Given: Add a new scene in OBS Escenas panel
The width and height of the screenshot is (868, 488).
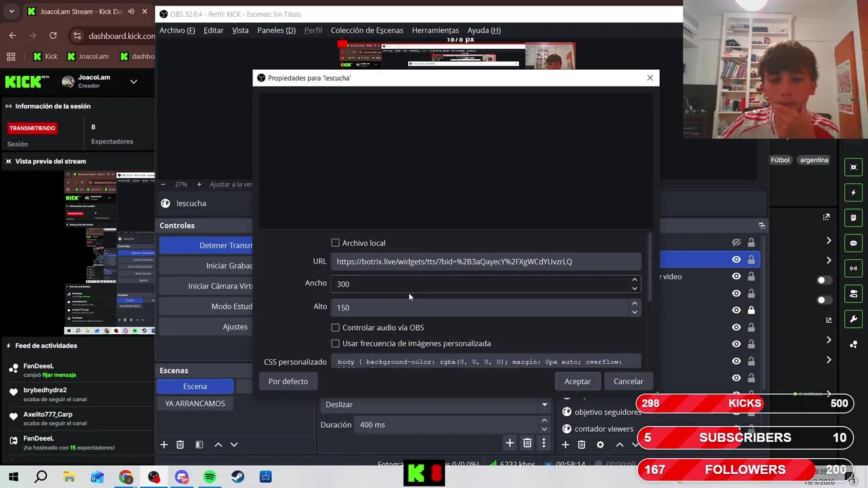Looking at the screenshot, I should point(163,445).
